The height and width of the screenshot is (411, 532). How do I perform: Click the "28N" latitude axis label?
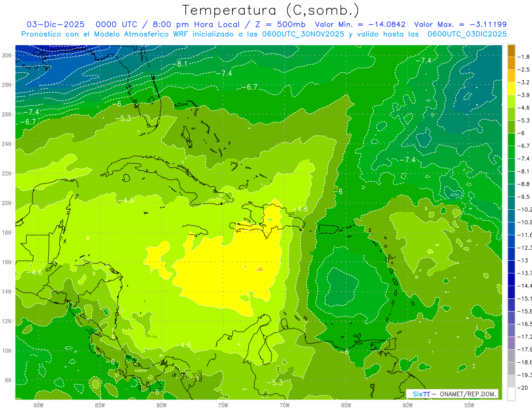pyautogui.click(x=7, y=85)
